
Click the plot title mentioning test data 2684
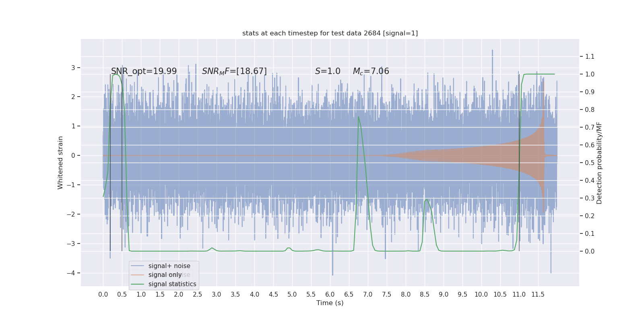tap(330, 33)
